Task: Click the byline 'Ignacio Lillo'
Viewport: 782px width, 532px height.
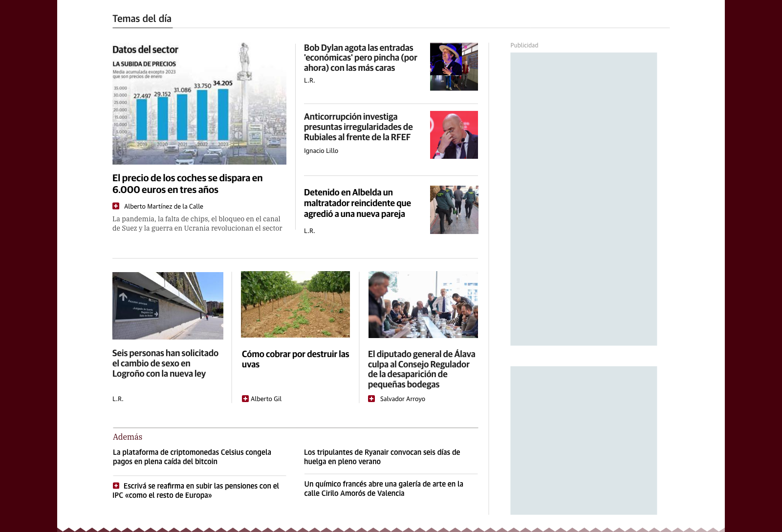Action: tap(321, 150)
